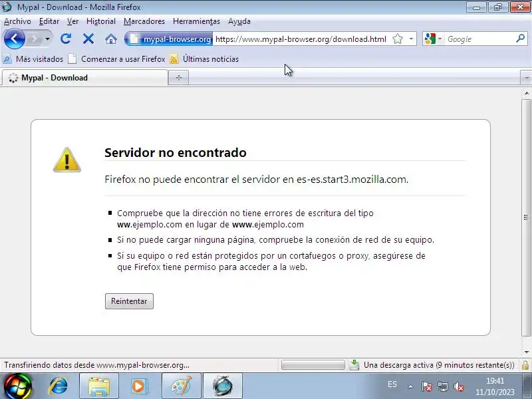Image resolution: width=532 pixels, height=399 pixels.
Task: Click the padlock security icon in status bar
Action: 525,365
